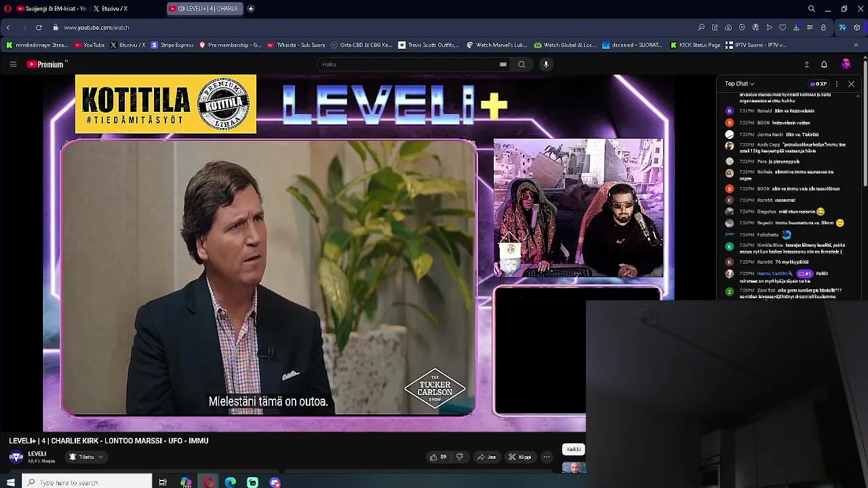The height and width of the screenshot is (488, 868).
Task: Open the KICK Status Page bookmark
Action: (x=695, y=45)
